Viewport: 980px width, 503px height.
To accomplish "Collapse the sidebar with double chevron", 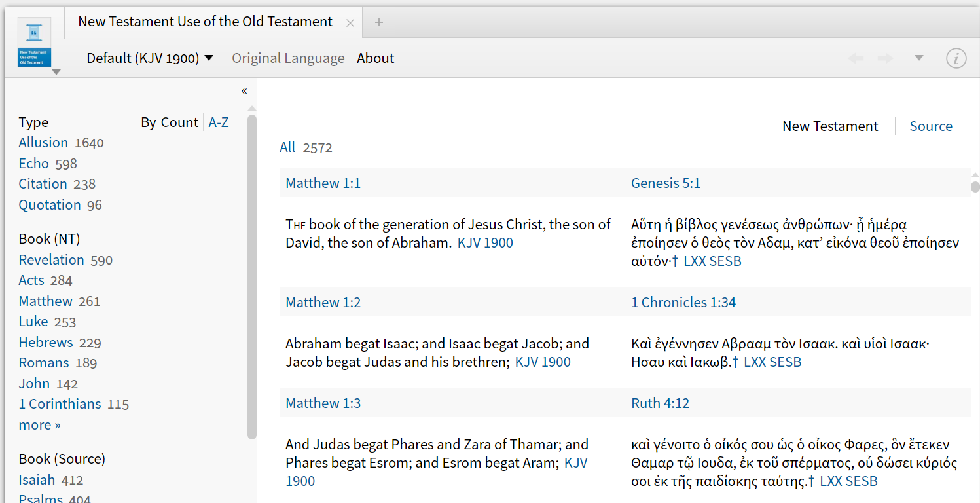I will click(244, 91).
